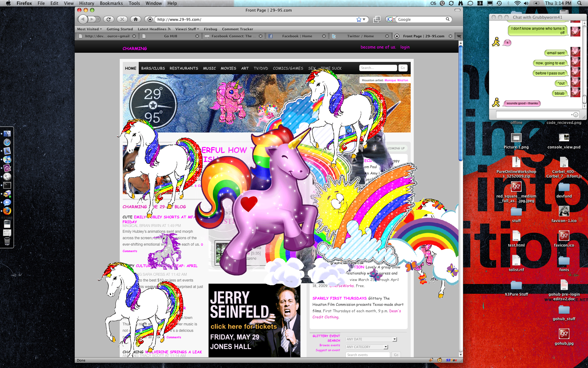The width and height of the screenshot is (588, 368).
Task: Open Picture 1.png desktop file
Action: (x=516, y=141)
